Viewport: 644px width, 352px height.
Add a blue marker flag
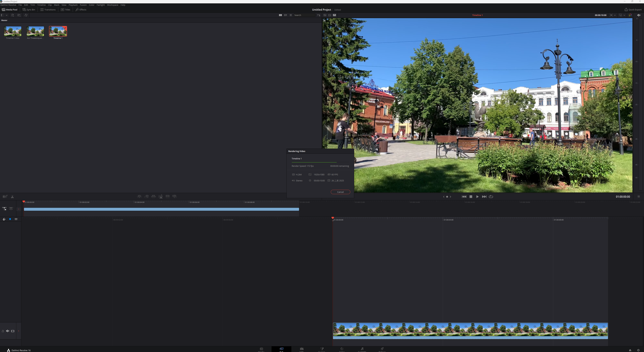click(10, 219)
